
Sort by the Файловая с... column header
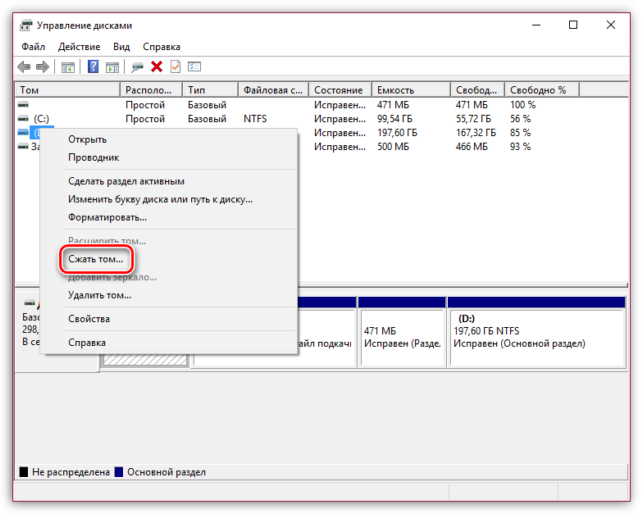click(x=274, y=90)
